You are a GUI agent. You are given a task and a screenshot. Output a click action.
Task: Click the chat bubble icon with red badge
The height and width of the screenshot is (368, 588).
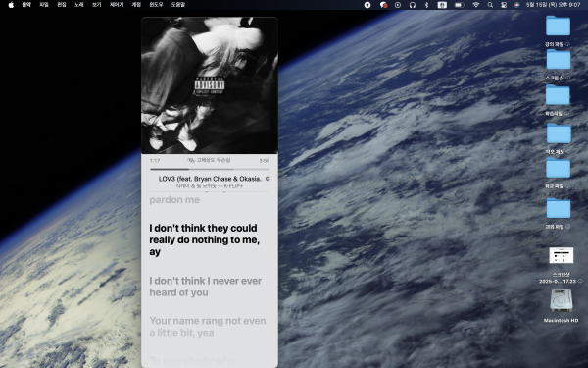coord(383,5)
